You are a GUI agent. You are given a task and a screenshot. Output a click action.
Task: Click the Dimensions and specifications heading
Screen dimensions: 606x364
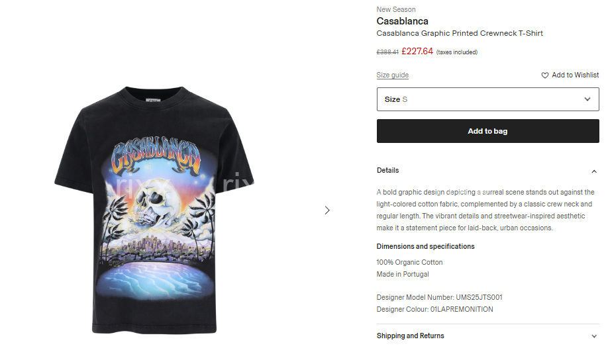click(x=425, y=246)
